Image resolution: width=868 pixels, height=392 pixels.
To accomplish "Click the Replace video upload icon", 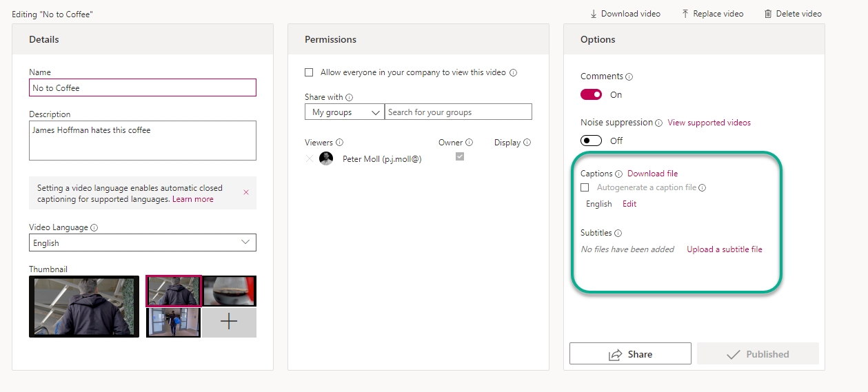I will coord(685,14).
